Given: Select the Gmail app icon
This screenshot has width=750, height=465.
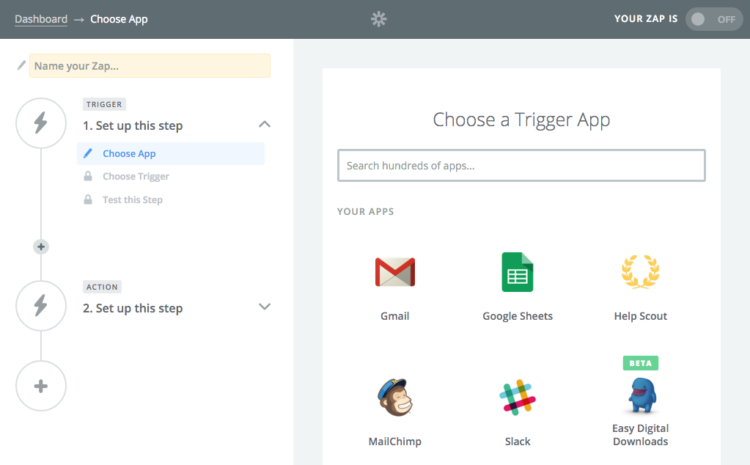Looking at the screenshot, I should [x=395, y=272].
